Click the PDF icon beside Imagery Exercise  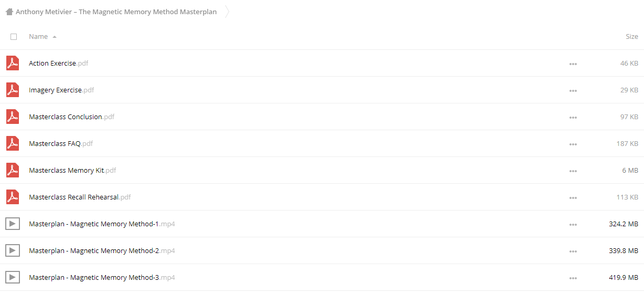click(x=13, y=90)
